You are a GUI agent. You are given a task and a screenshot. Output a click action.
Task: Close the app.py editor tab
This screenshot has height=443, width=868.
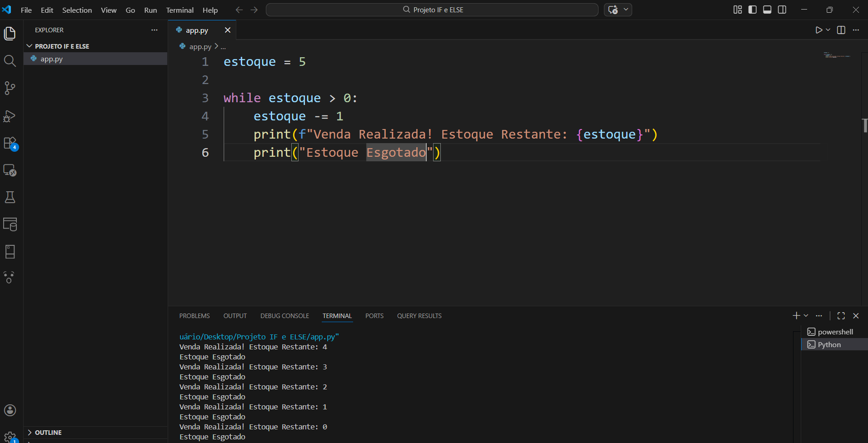point(228,30)
